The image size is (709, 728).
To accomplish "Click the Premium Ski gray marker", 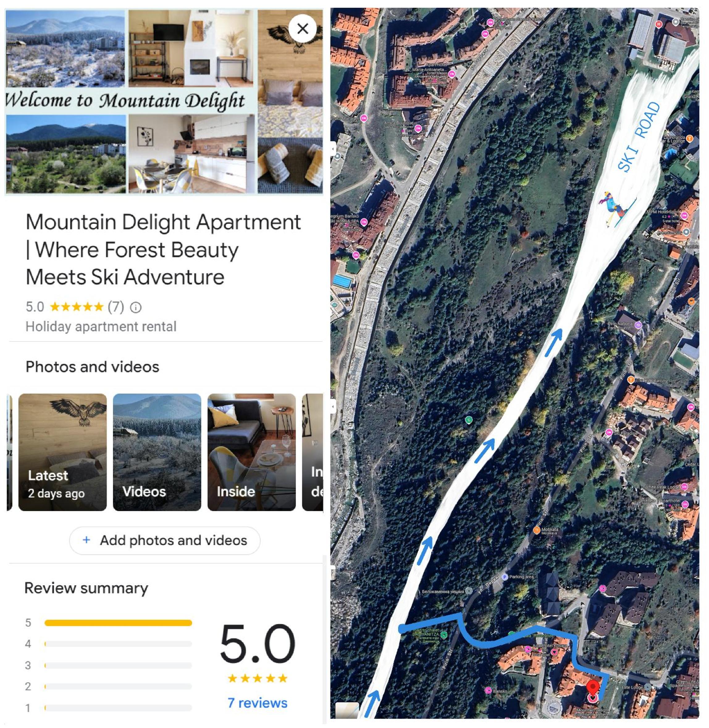I will pyautogui.click(x=686, y=232).
